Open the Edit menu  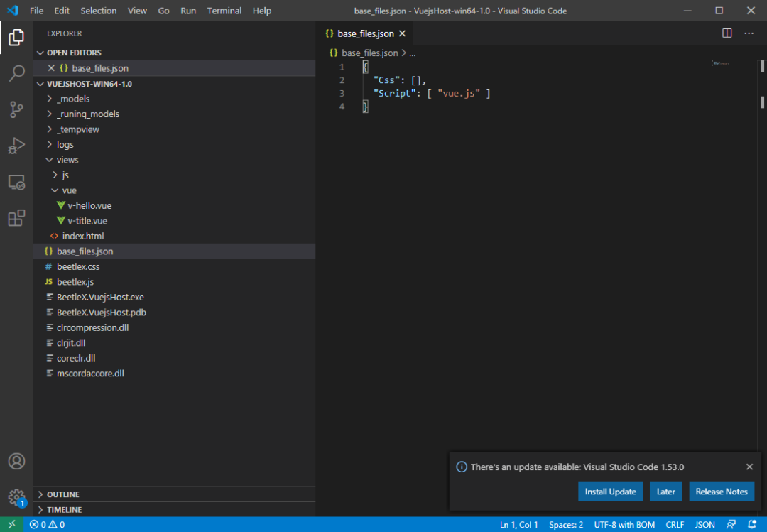(x=62, y=11)
